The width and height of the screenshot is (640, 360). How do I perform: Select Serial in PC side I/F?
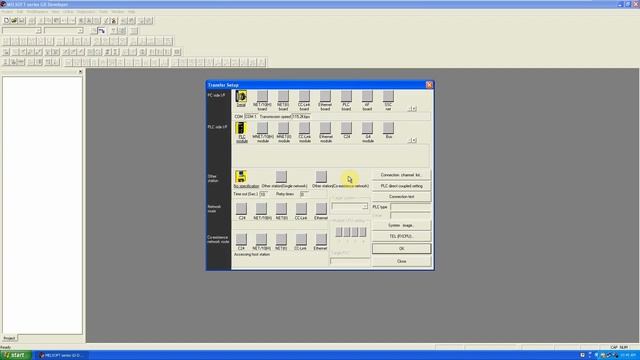pyautogui.click(x=241, y=97)
